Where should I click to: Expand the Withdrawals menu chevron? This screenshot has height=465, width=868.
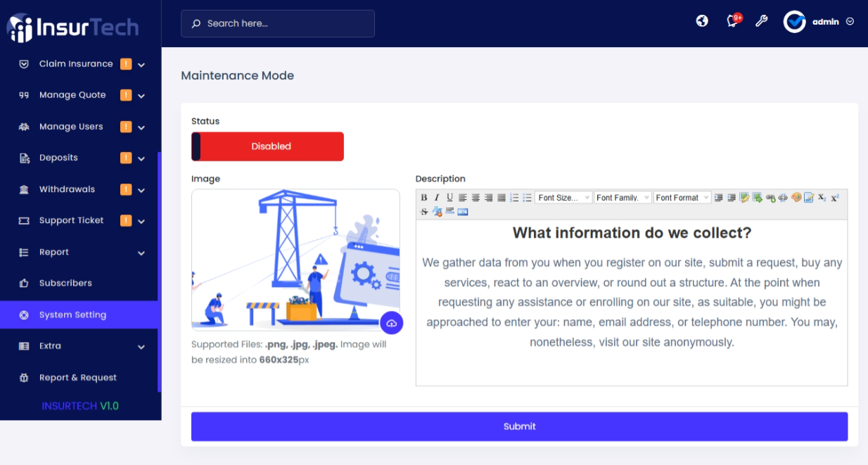pyautogui.click(x=141, y=190)
